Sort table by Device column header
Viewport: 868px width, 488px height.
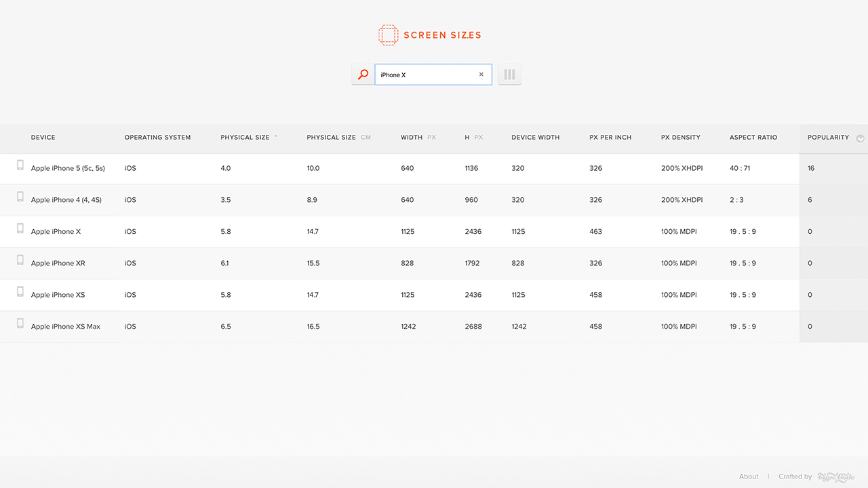43,138
